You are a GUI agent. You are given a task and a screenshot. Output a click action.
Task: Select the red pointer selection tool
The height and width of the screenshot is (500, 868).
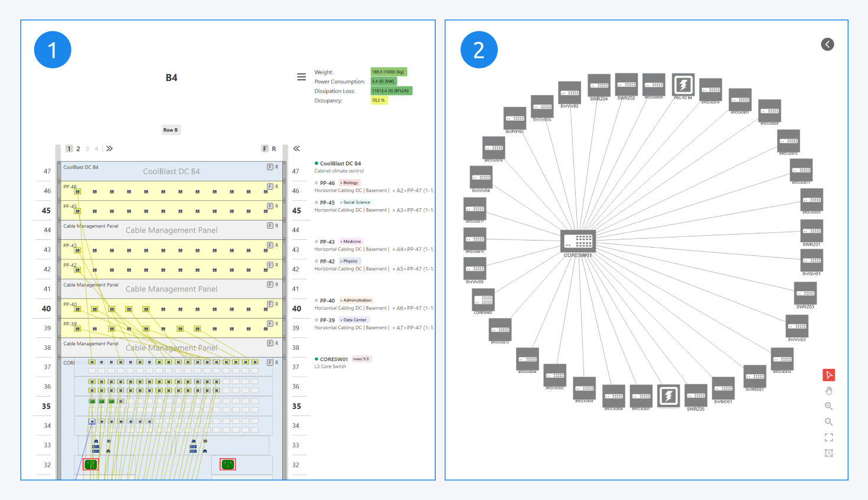[x=829, y=375]
